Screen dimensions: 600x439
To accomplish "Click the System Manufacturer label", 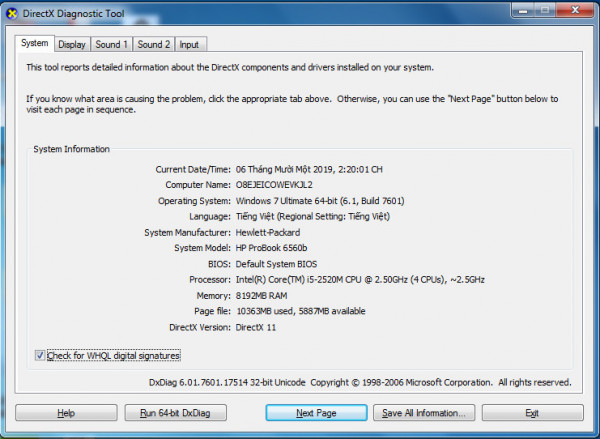I will tap(188, 232).
